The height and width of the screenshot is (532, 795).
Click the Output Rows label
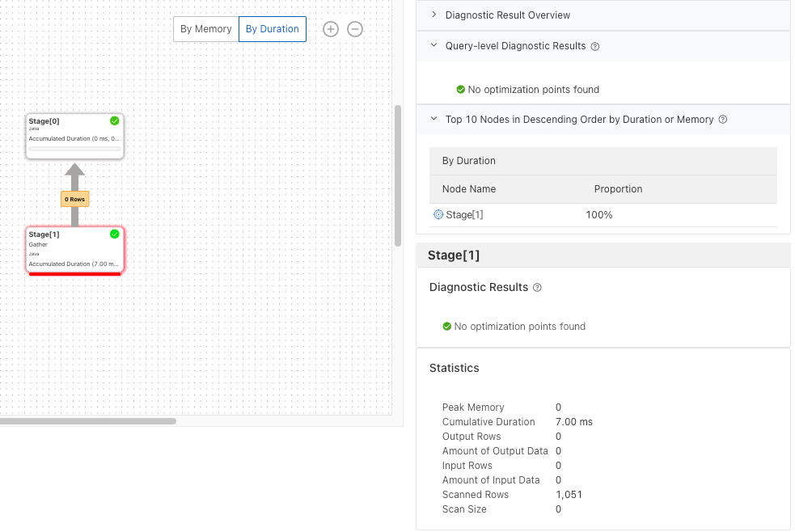point(472,437)
